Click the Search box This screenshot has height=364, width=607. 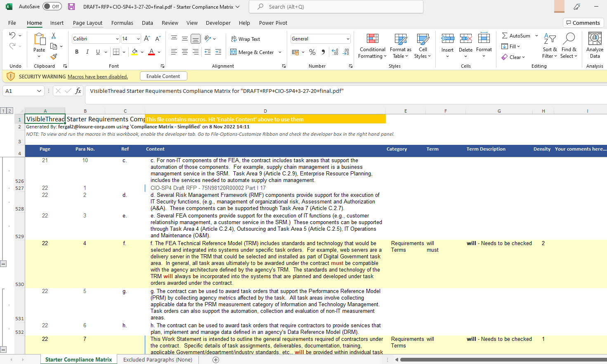pyautogui.click(x=336, y=7)
